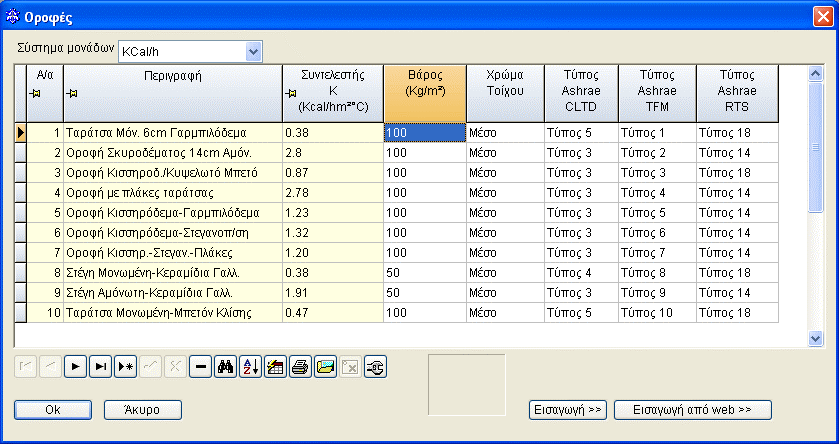Click the pin icon in Συντελεστής K header
The width and height of the screenshot is (839, 444).
(291, 94)
